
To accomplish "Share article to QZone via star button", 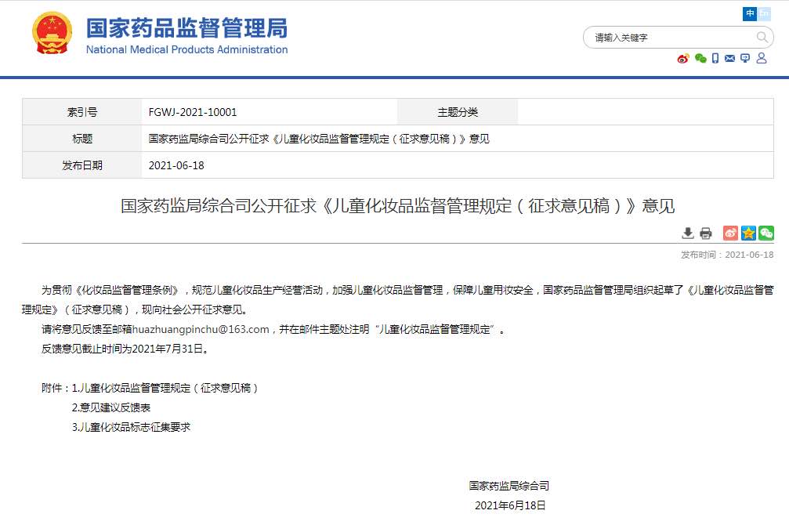I will pyautogui.click(x=748, y=233).
